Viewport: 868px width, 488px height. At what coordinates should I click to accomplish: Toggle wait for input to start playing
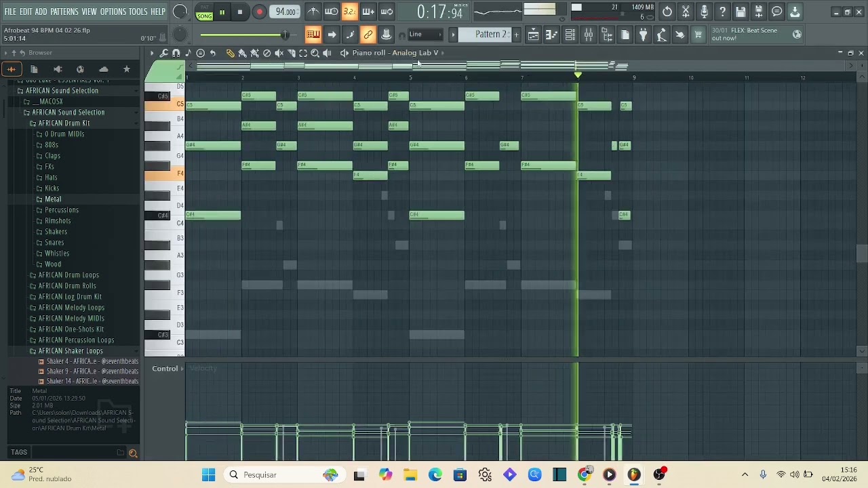332,12
